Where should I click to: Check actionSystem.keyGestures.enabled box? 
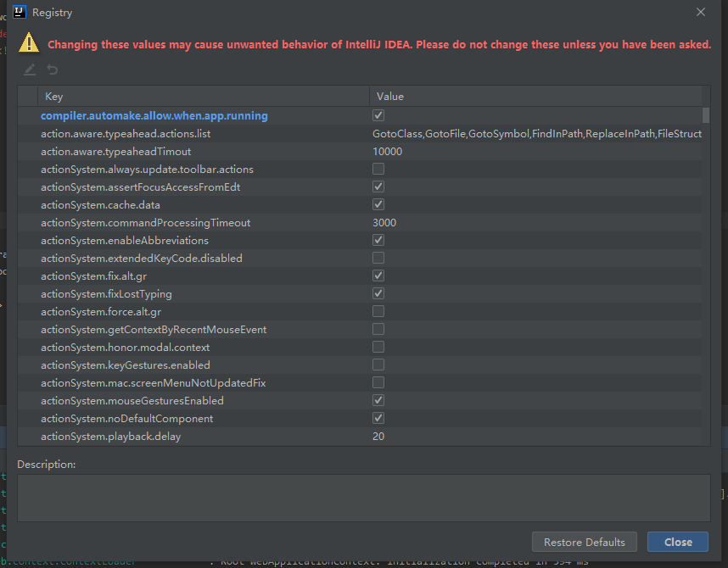[x=378, y=365]
